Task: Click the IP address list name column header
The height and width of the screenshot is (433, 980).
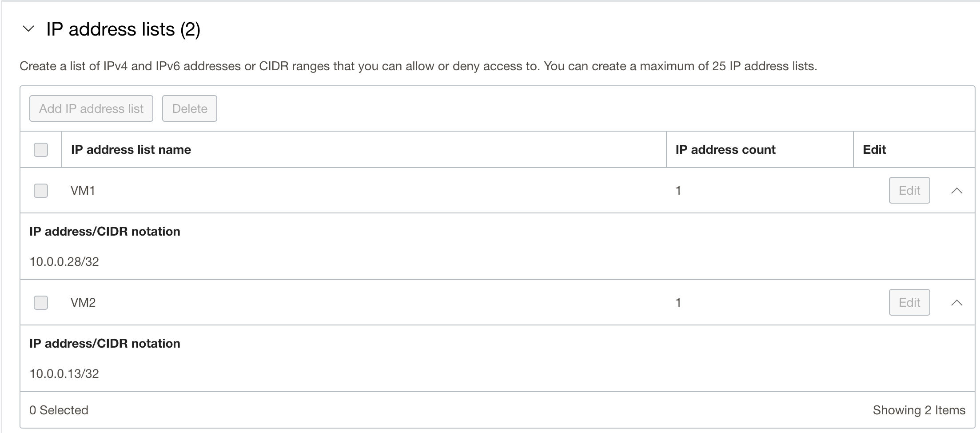Action: [x=131, y=150]
